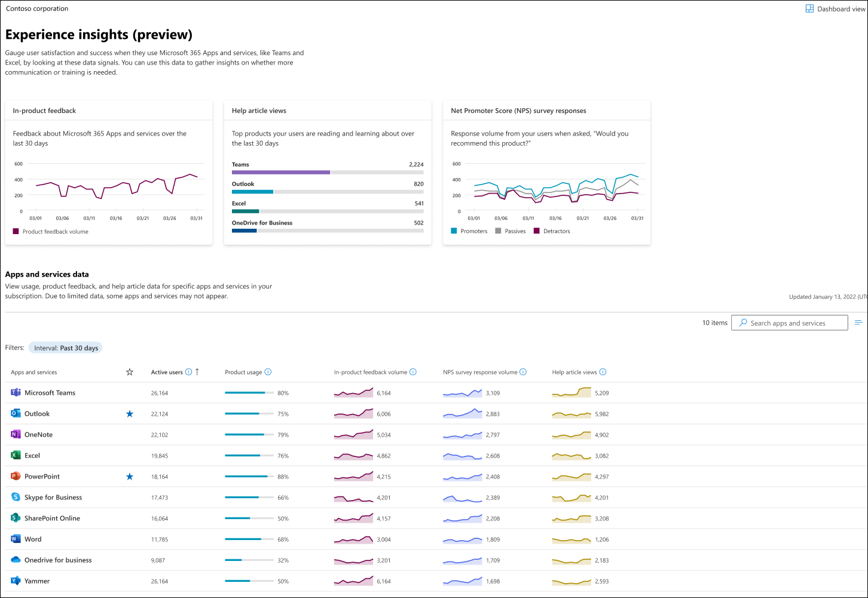Switch to Dashboard view
This screenshot has height=598, width=868.
point(835,8)
